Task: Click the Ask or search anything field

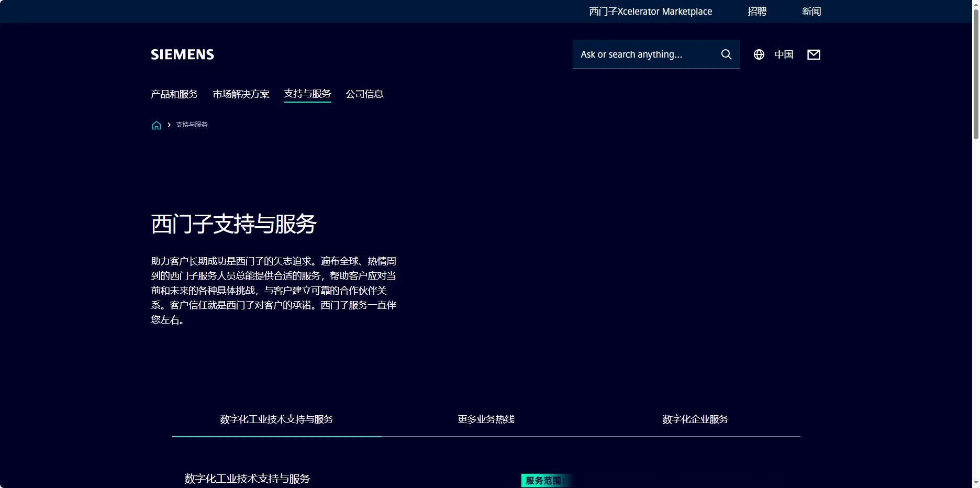Action: pos(644,54)
